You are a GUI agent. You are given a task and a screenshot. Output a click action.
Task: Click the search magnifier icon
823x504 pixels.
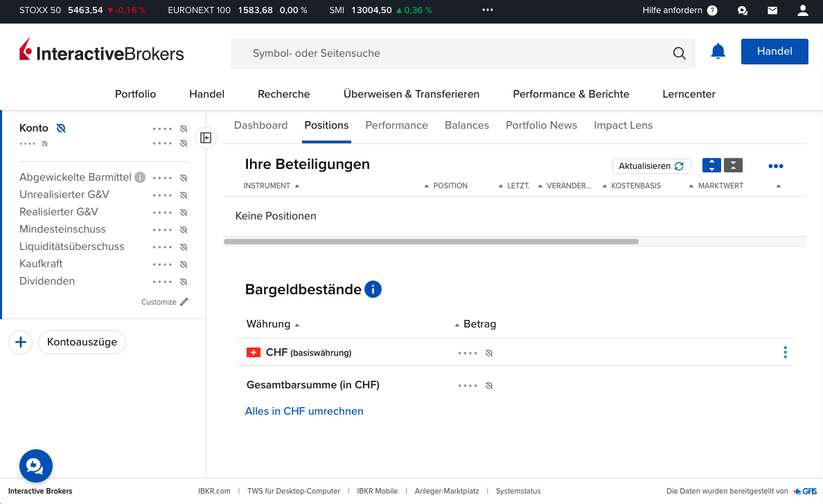(x=679, y=54)
